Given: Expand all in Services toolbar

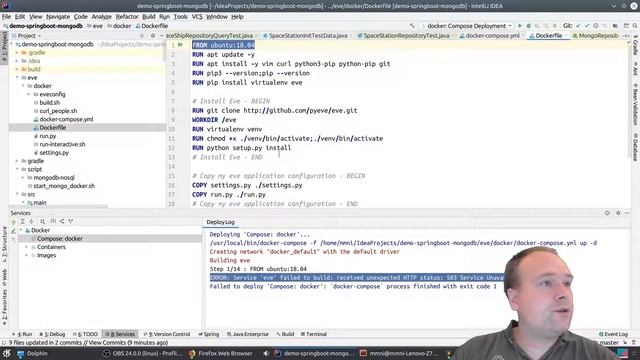Looking at the screenshot, I should pyautogui.click(x=22, y=221).
